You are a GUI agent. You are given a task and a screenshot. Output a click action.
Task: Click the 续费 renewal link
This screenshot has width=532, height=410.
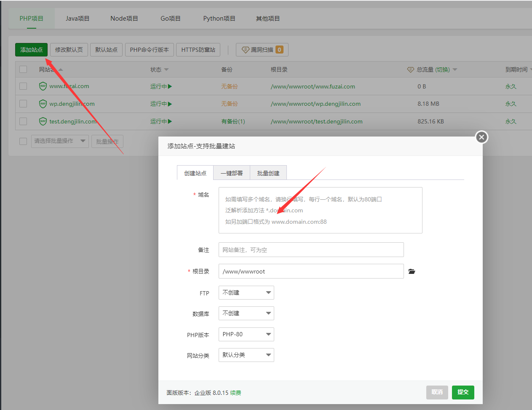pos(235,393)
